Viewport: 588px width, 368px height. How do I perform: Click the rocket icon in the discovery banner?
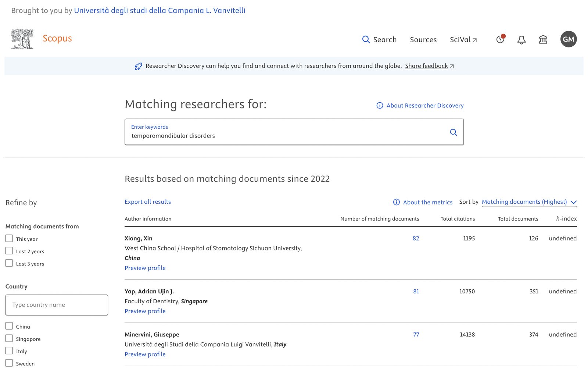[138, 66]
